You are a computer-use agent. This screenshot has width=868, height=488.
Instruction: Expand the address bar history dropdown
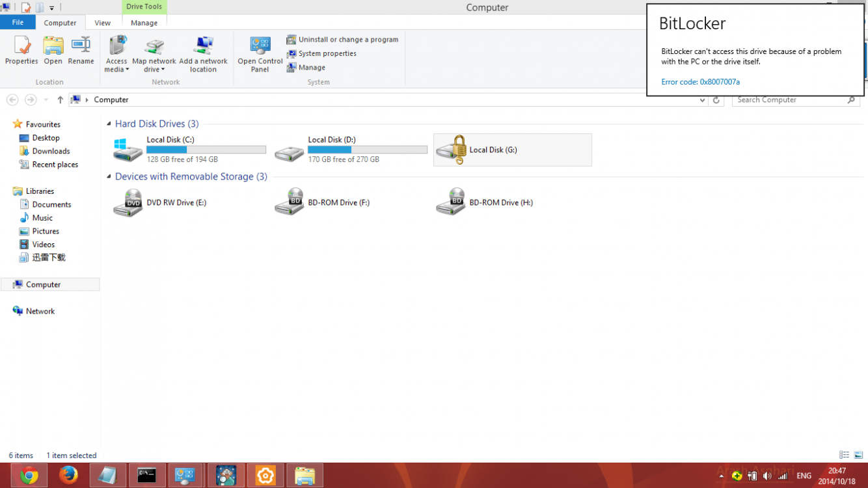click(702, 100)
